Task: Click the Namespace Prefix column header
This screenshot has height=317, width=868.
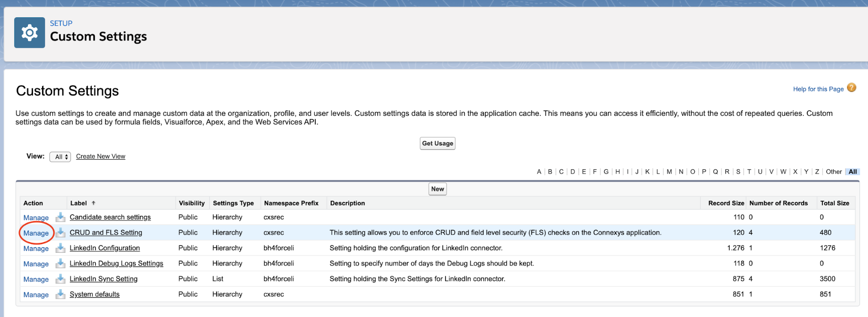Action: tap(291, 203)
